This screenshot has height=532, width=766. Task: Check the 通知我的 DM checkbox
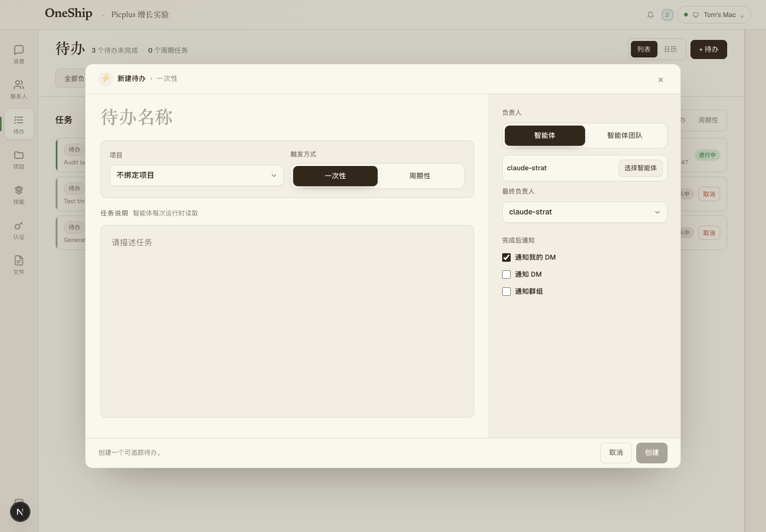pyautogui.click(x=506, y=257)
